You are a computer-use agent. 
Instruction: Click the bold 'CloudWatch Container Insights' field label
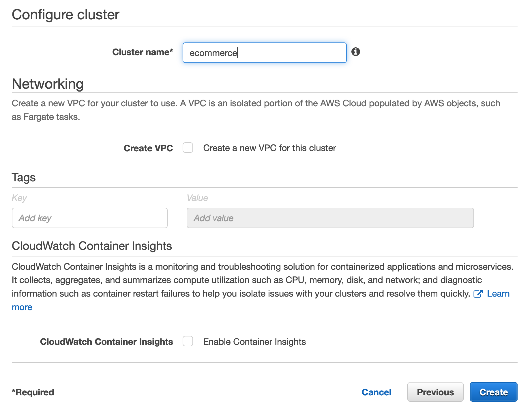click(x=106, y=342)
